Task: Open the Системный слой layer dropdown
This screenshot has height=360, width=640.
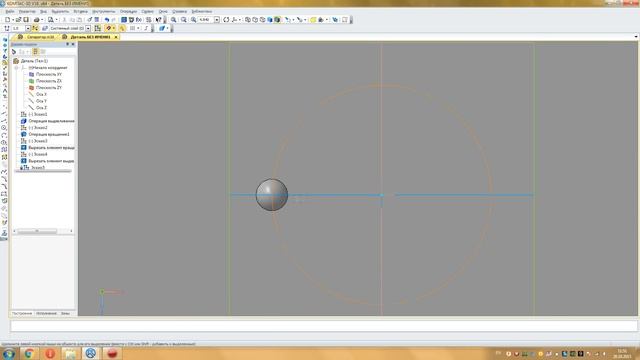Action: (88, 28)
